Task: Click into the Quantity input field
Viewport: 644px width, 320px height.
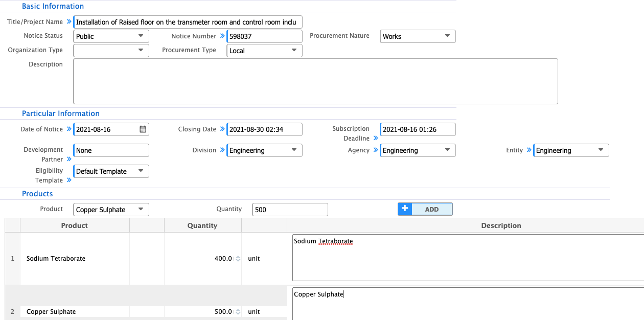Action: [290, 210]
